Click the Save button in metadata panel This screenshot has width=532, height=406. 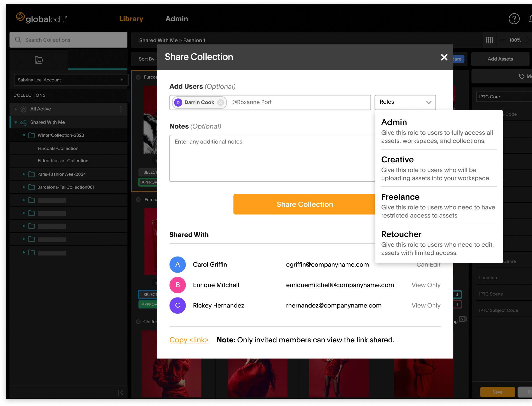pos(497,392)
